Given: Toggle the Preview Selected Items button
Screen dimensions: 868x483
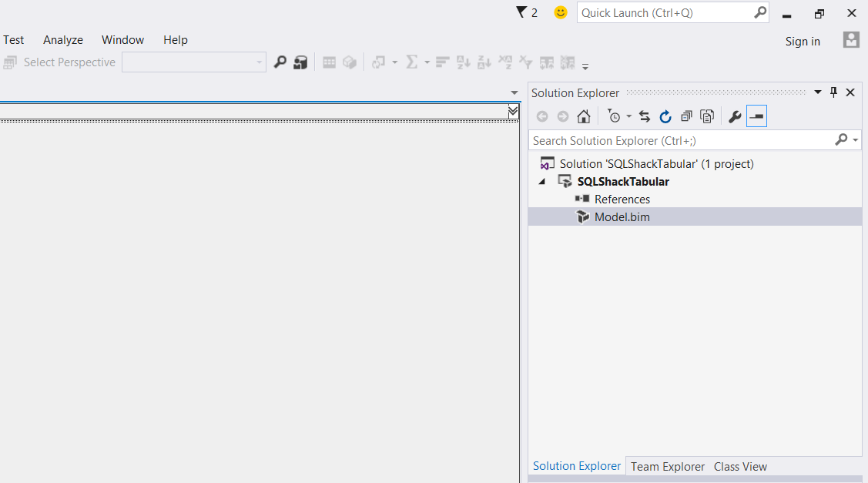Looking at the screenshot, I should point(756,116).
